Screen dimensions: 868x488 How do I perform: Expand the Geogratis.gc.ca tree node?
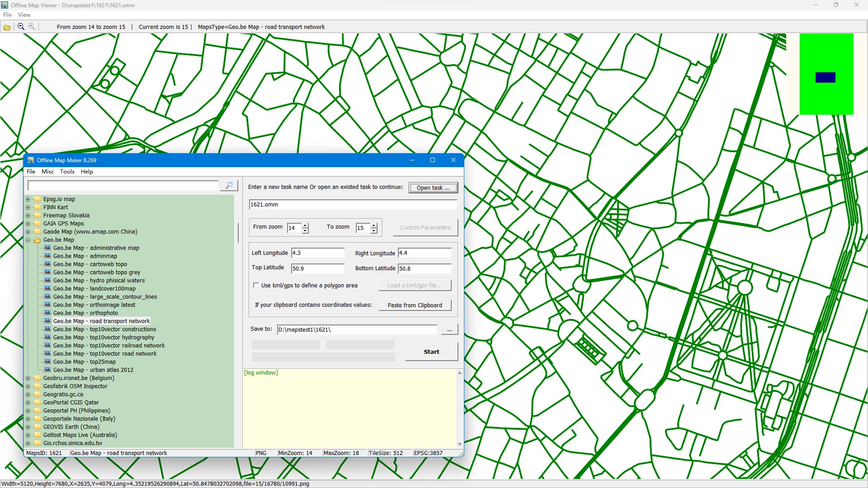pos(28,394)
